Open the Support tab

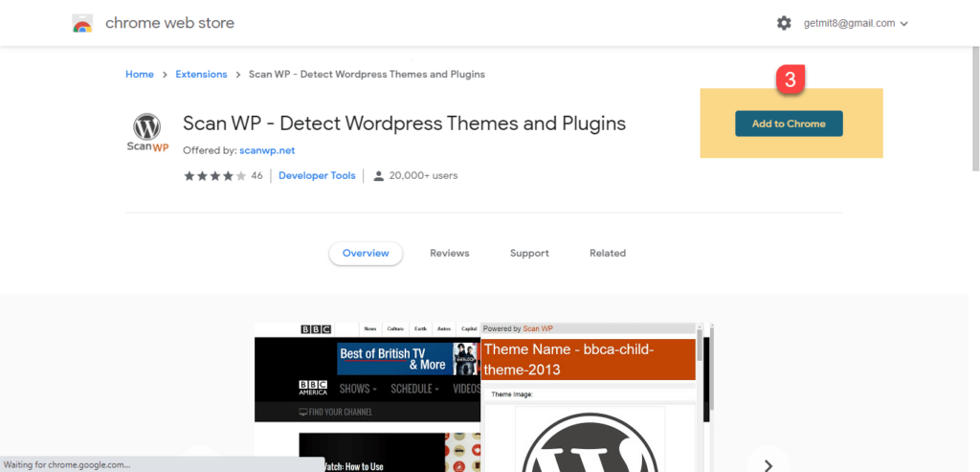click(529, 253)
